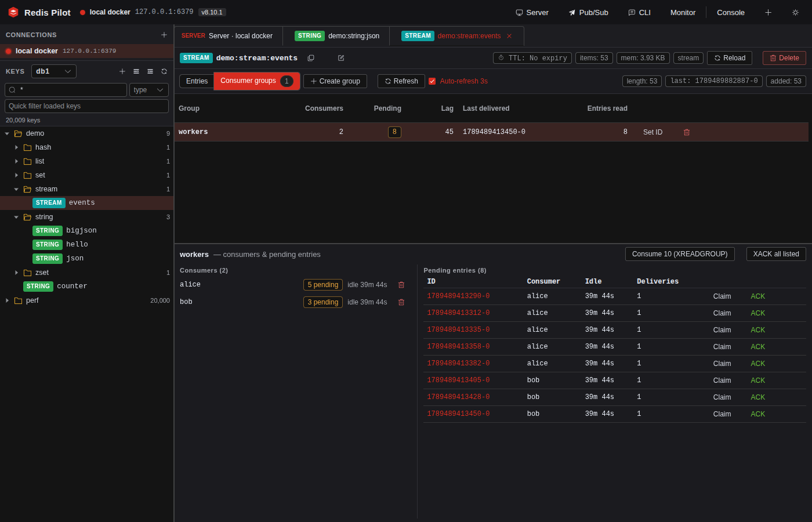Expand the list folder

tap(16, 161)
